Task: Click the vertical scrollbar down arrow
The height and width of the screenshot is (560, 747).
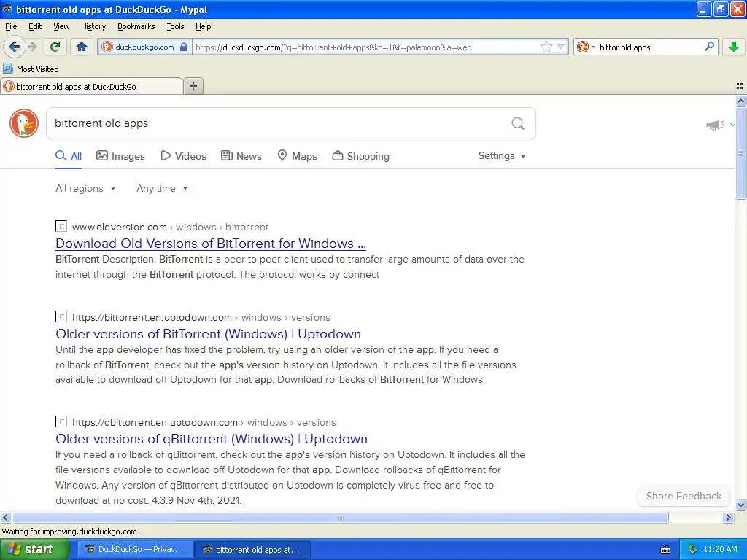Action: (x=740, y=505)
